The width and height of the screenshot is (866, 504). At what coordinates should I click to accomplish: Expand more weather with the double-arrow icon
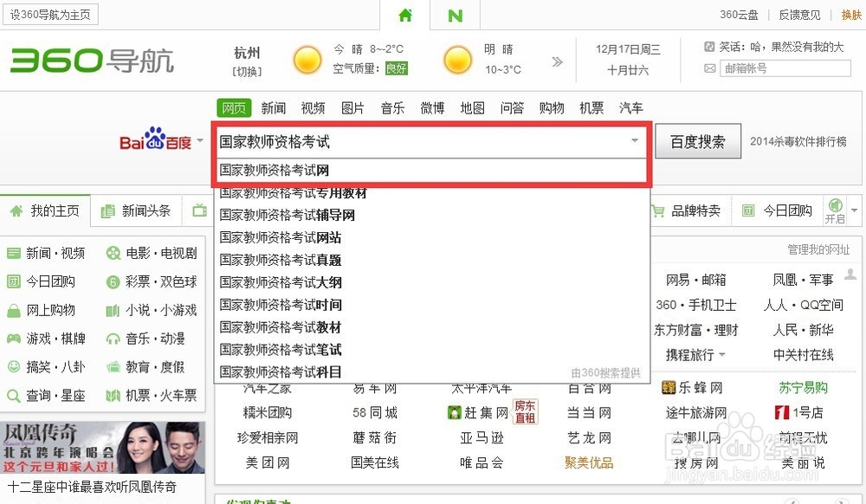coord(557,61)
